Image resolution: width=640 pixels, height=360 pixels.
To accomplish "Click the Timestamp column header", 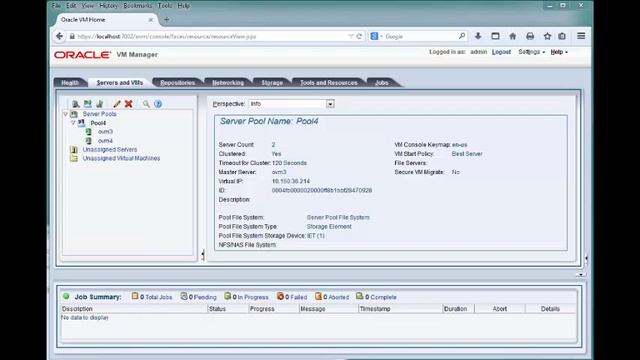I will pyautogui.click(x=400, y=309).
